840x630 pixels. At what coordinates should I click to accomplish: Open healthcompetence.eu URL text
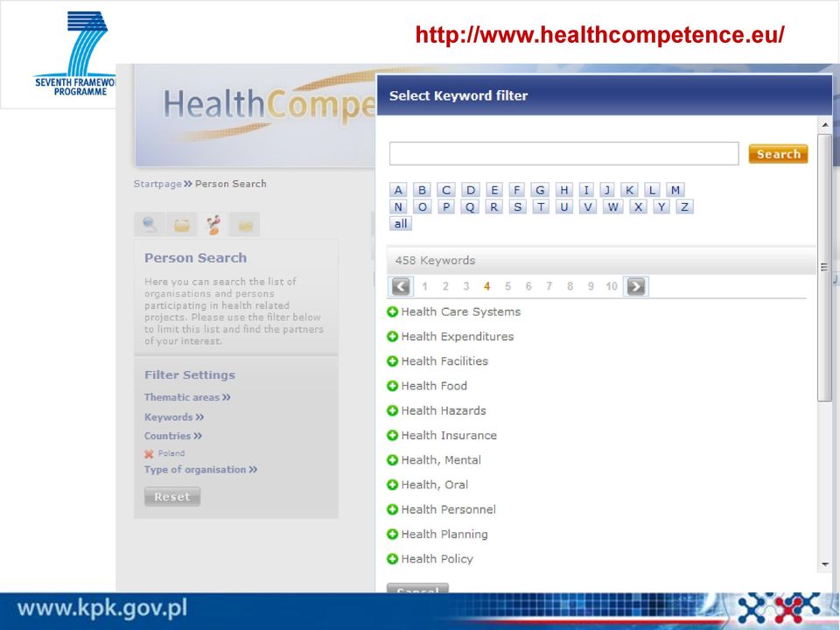pyautogui.click(x=599, y=35)
